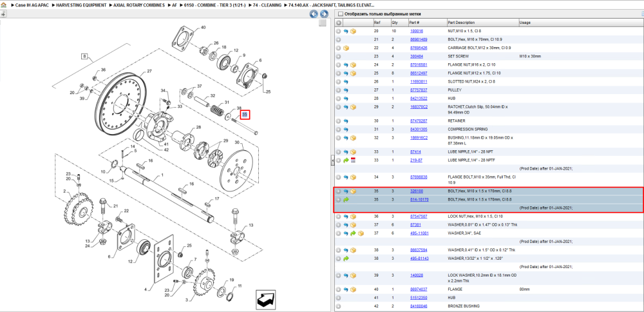Screen dimensions: 644x312
Task: Select callout 30 on the diagram
Action: [236, 142]
